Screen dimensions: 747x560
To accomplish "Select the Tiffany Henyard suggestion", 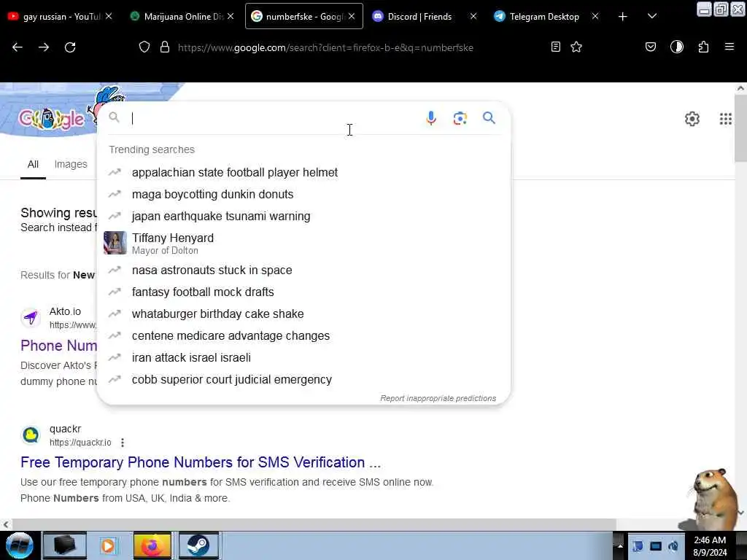I will click(x=303, y=244).
